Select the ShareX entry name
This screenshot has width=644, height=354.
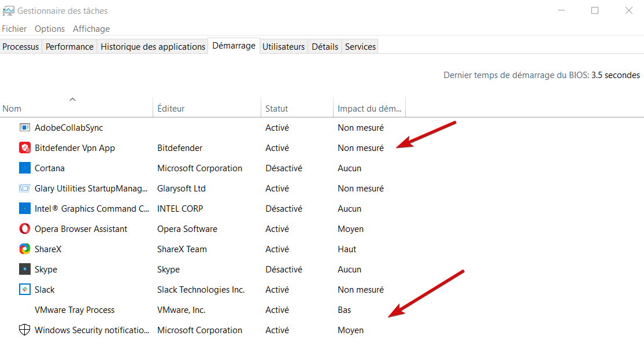(x=47, y=249)
